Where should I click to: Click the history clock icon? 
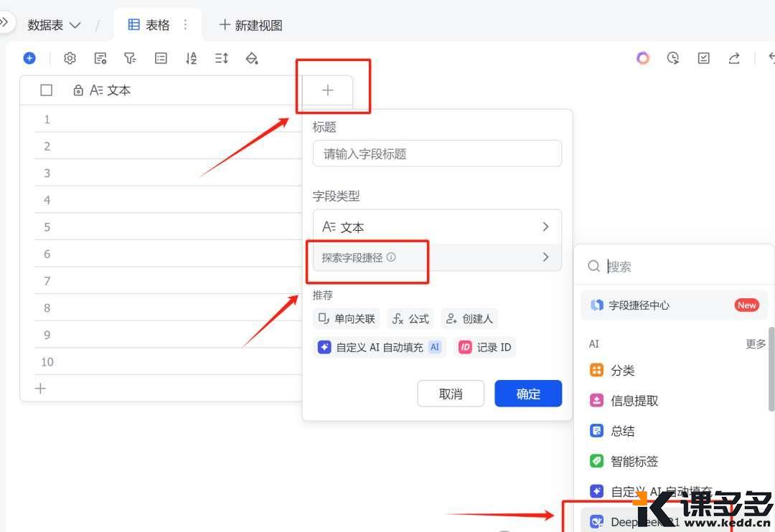pos(673,58)
